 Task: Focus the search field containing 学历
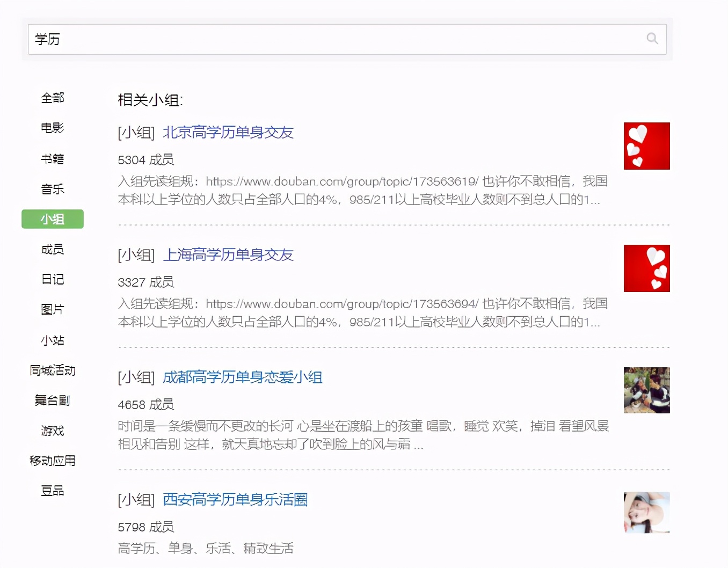coord(347,39)
